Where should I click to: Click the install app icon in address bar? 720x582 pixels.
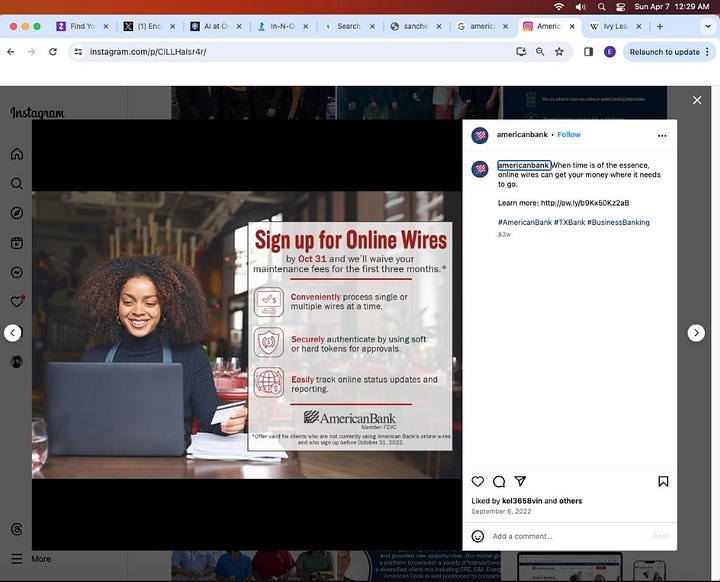pyautogui.click(x=521, y=52)
